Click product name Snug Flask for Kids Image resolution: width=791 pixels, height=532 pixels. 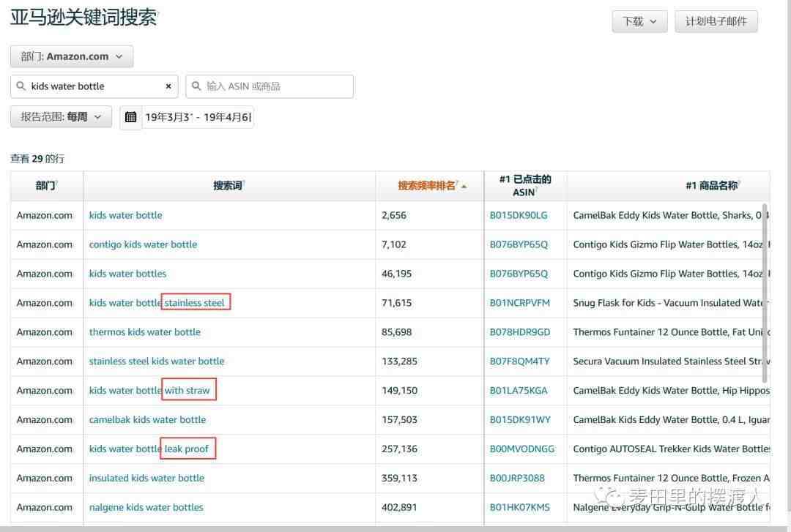(x=672, y=303)
